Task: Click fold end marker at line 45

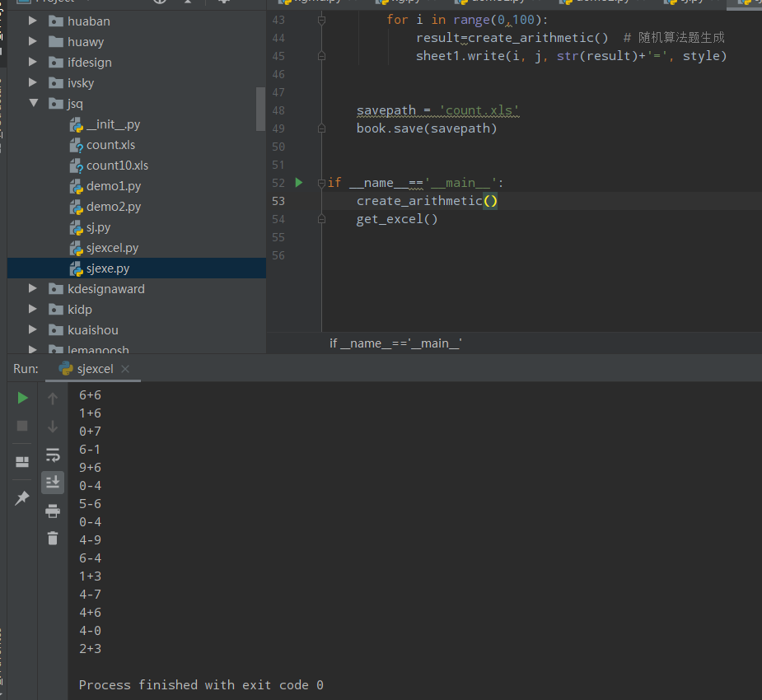Action: pos(321,56)
